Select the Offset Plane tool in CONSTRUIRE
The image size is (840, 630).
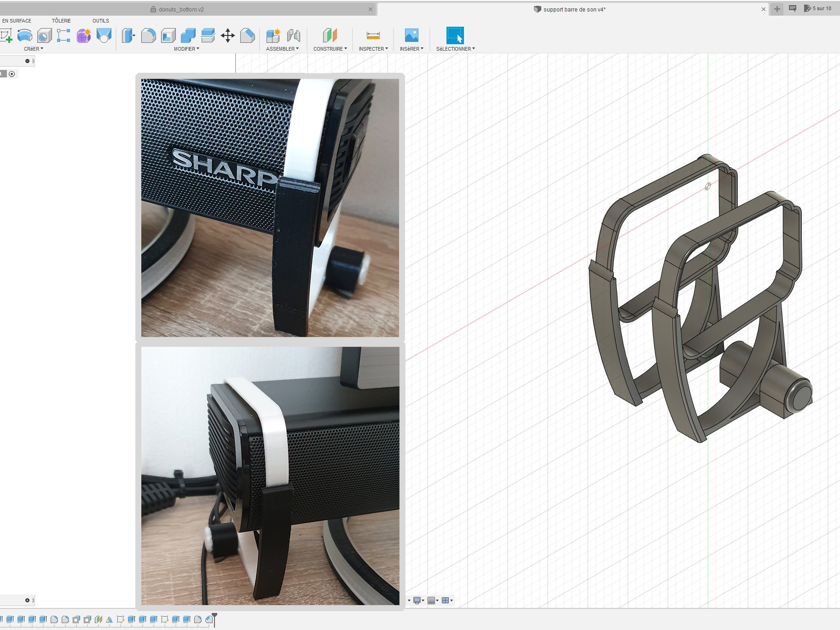(330, 35)
